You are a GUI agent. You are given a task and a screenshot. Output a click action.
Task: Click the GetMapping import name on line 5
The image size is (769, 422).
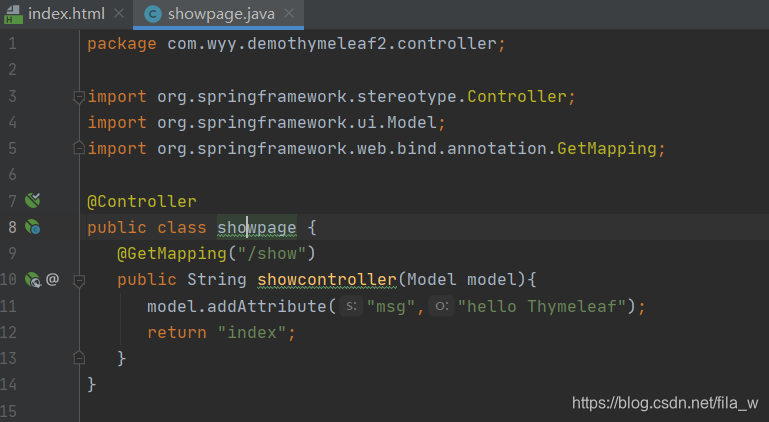(x=607, y=149)
